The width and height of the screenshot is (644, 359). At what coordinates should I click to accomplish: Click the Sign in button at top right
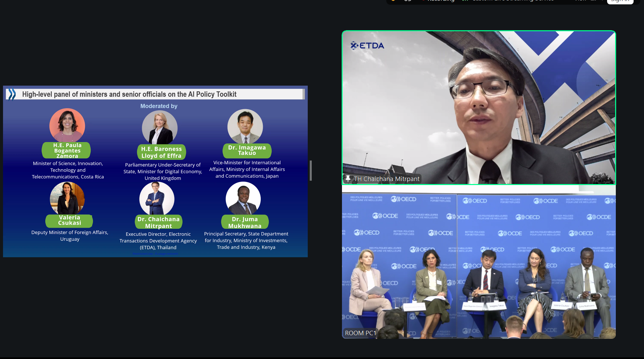(620, 1)
